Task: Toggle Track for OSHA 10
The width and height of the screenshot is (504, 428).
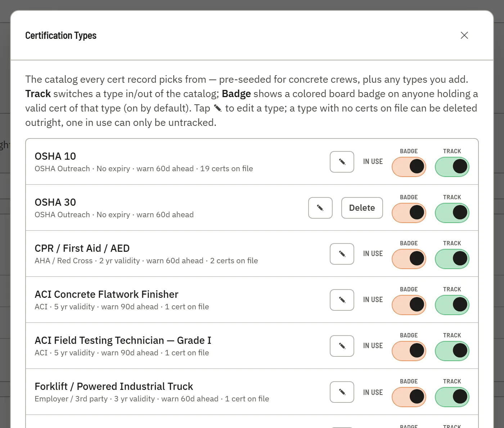Action: [x=452, y=167]
